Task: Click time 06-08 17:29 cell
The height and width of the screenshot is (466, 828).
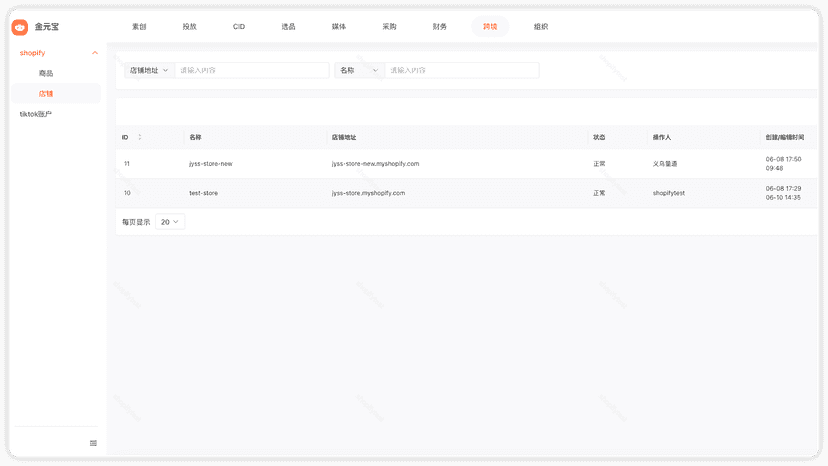Action: point(783,189)
